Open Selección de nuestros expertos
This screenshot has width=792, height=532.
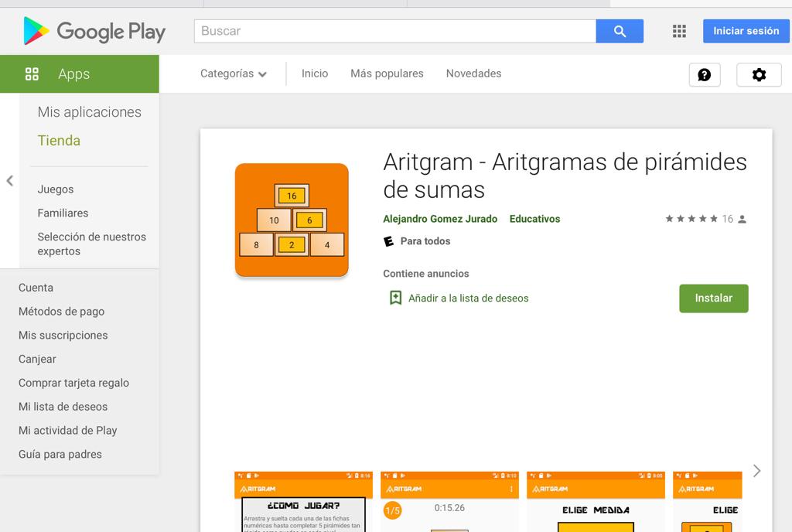pos(91,244)
